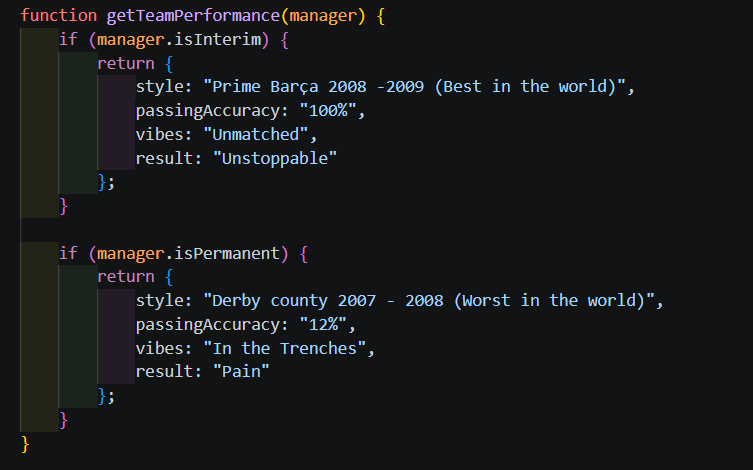Click the function name getTeamPerformance
753x470 pixels.
click(x=193, y=16)
